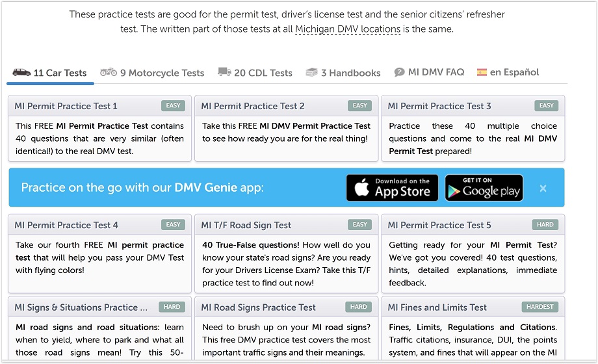Screen dimensions: 598x364
Task: Open MI Permit Practice Test 3
Action: pos(439,106)
